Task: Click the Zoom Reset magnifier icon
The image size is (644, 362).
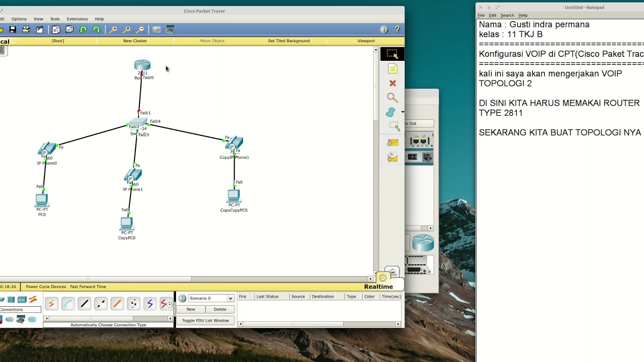Action: click(127, 30)
